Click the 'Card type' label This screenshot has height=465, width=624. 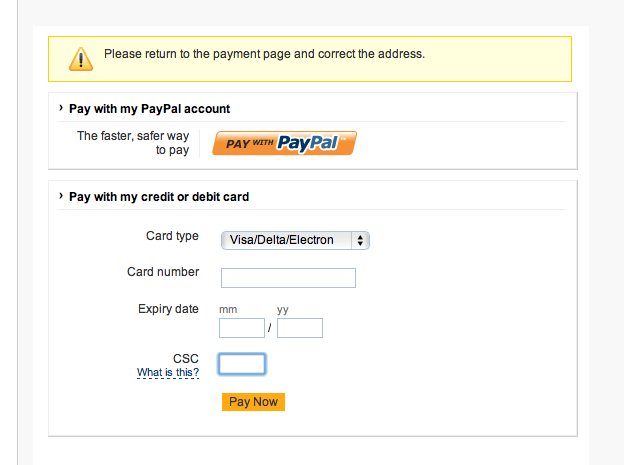click(x=172, y=236)
